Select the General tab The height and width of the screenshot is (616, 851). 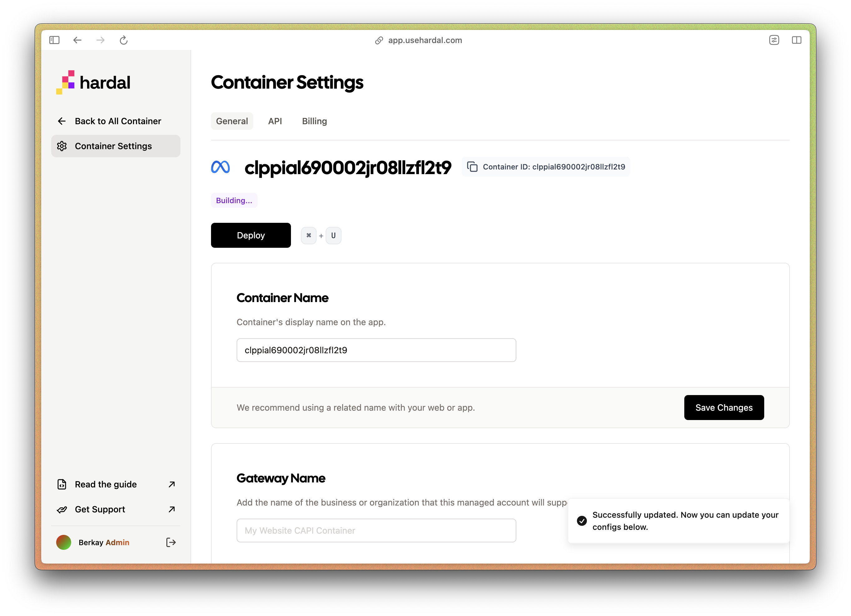tap(232, 121)
